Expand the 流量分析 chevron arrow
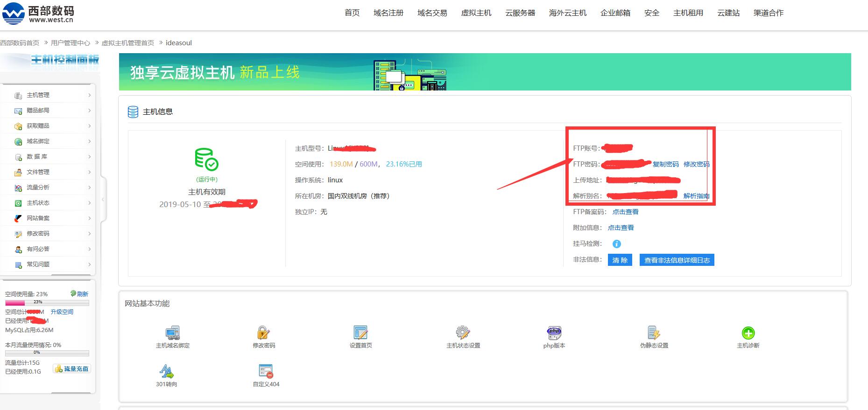 point(89,188)
